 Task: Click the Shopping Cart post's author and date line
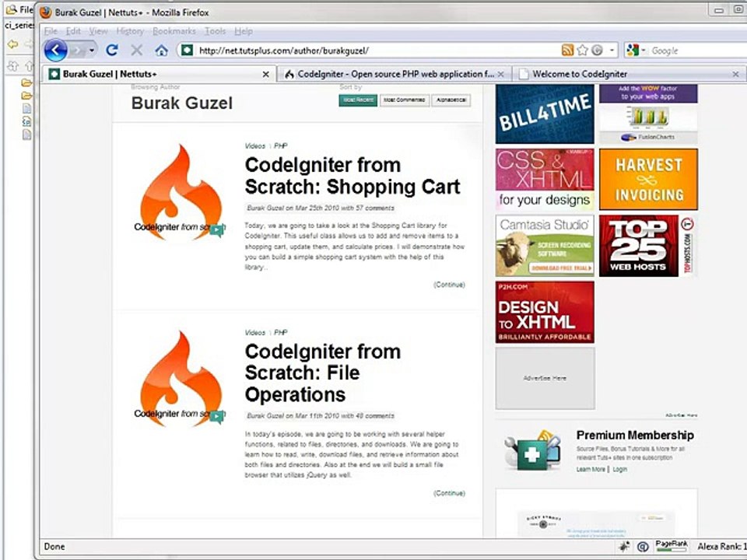[x=320, y=208]
